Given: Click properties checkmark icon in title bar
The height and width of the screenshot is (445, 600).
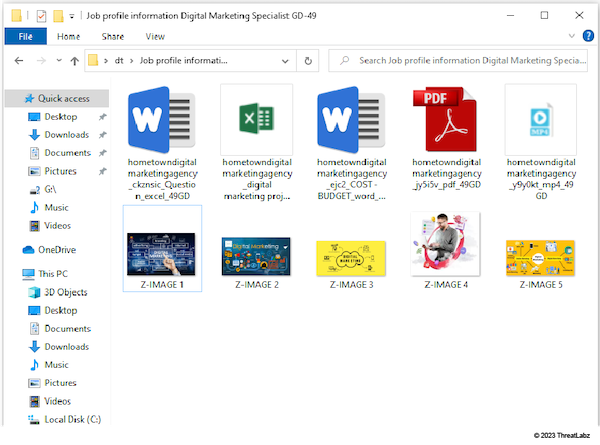Looking at the screenshot, I should 41,16.
